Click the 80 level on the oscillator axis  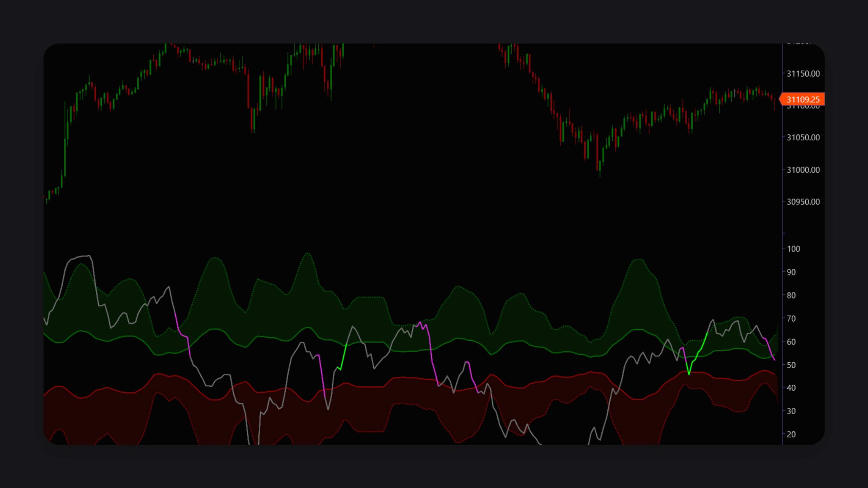(x=791, y=295)
